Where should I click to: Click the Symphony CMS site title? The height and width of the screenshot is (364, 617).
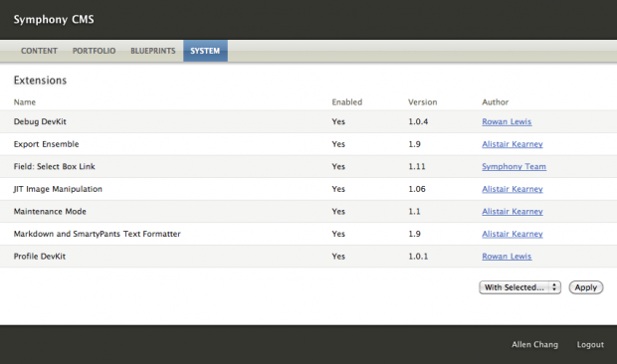[x=54, y=19]
